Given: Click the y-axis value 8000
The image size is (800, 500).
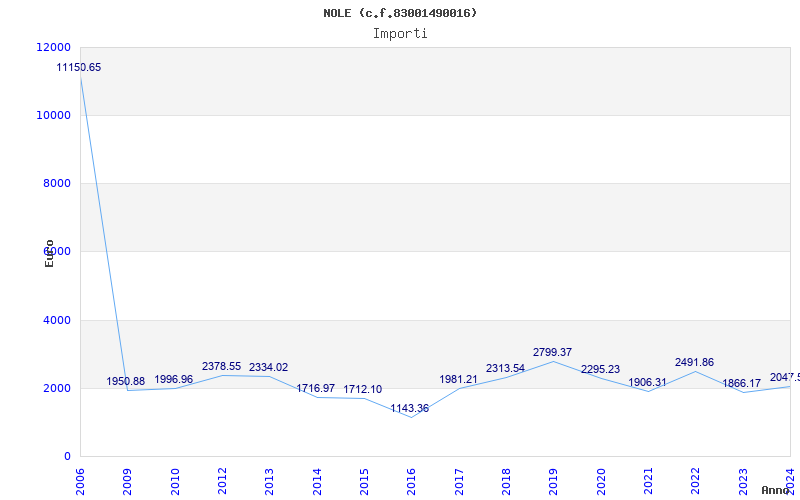Looking at the screenshot, I should pos(57,183).
